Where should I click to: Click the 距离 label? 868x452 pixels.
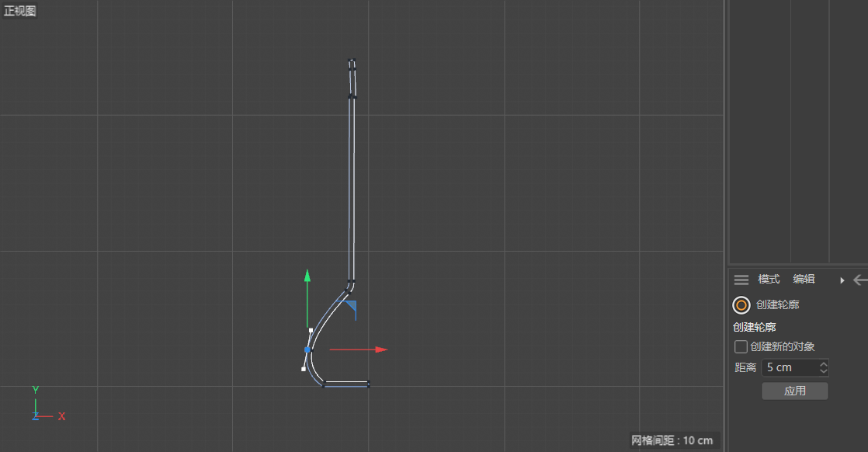point(745,368)
